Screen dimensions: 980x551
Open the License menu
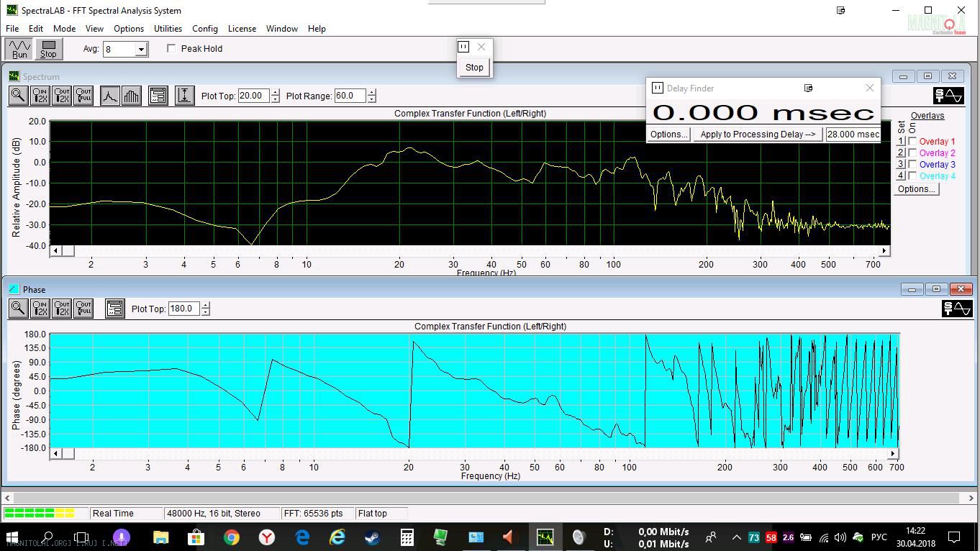242,29
